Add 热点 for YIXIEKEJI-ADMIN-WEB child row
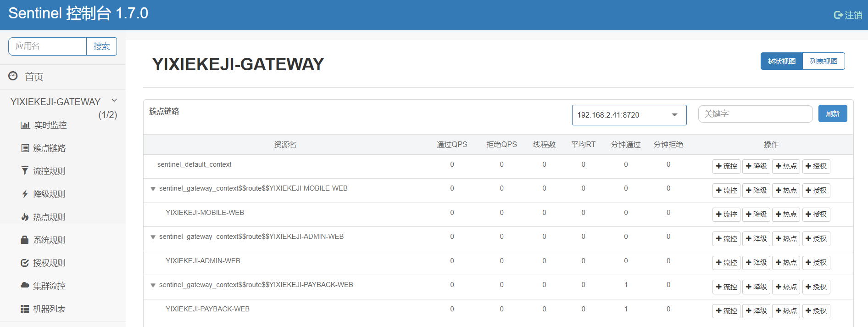 (786, 263)
